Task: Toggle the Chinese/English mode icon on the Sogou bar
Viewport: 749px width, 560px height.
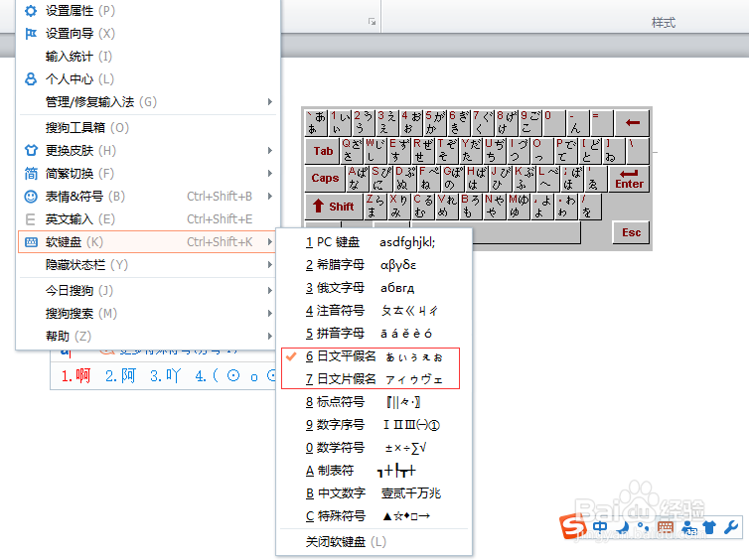Action: [600, 527]
